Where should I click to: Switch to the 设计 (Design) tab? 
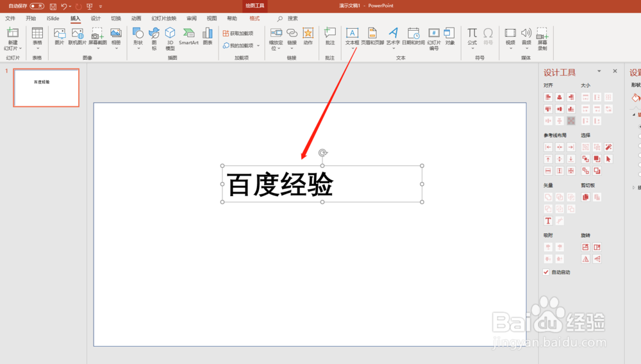tap(96, 19)
